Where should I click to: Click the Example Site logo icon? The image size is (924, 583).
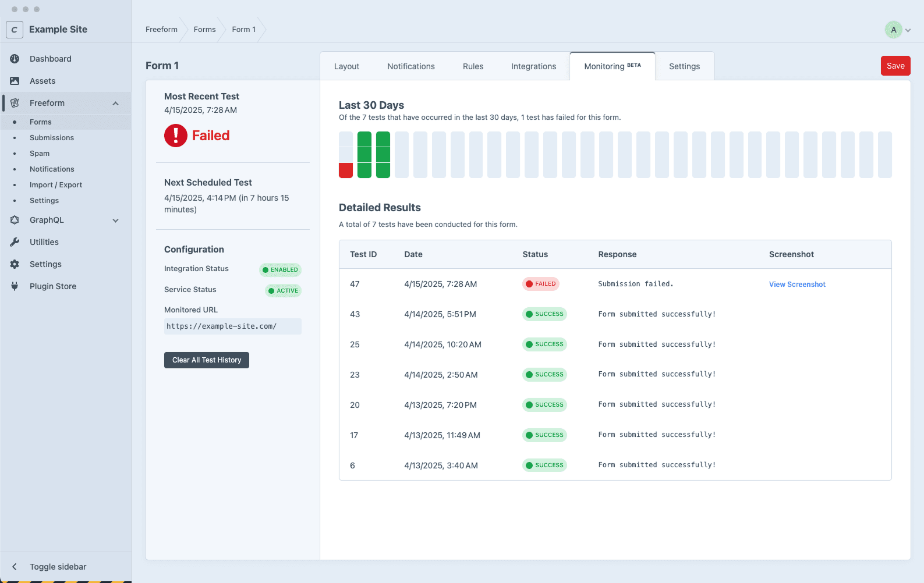15,30
